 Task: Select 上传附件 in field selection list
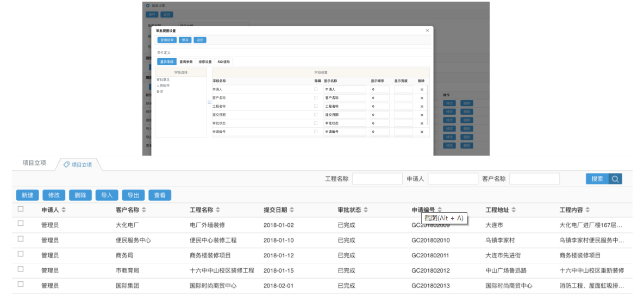click(x=162, y=85)
